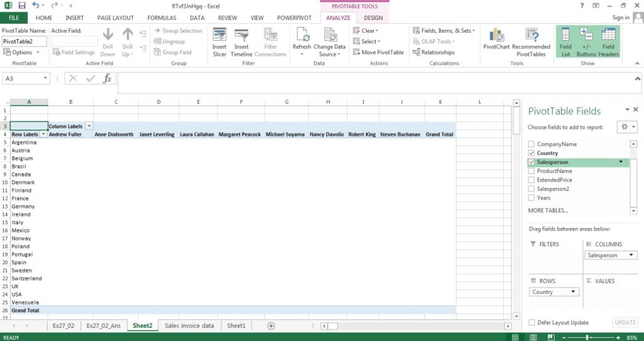Viewport: 644px width, 341px height.
Task: Switch to Page Layout view in status bar
Action: 533,337
